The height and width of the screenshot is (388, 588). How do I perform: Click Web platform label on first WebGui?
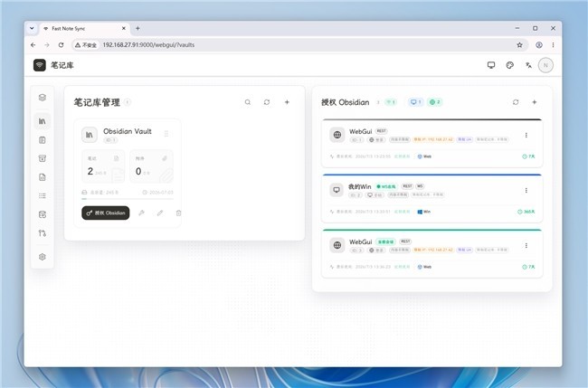(424, 156)
